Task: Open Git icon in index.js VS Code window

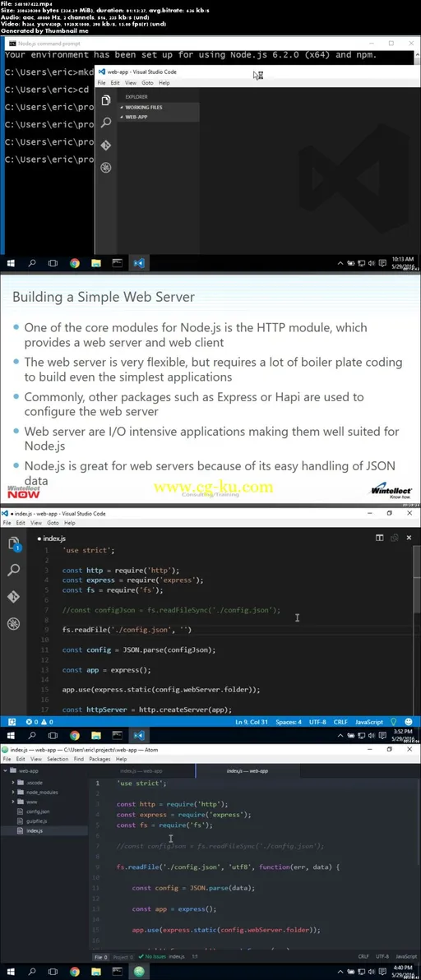Action: [14, 597]
